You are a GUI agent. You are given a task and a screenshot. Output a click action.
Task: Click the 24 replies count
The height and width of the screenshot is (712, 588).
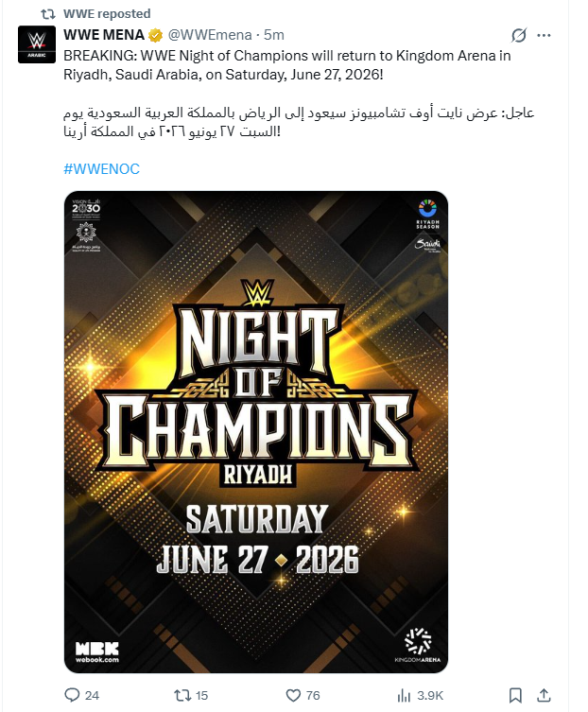tap(92, 696)
